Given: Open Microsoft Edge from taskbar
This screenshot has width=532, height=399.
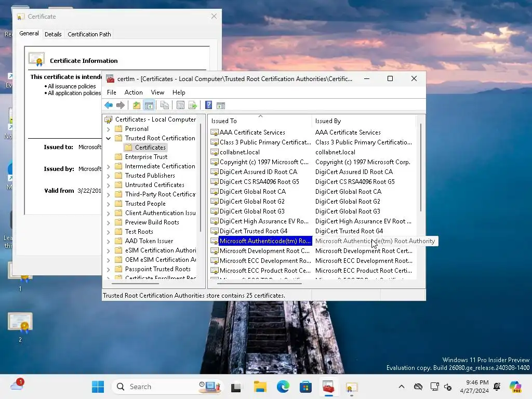Looking at the screenshot, I should pyautogui.click(x=283, y=387).
